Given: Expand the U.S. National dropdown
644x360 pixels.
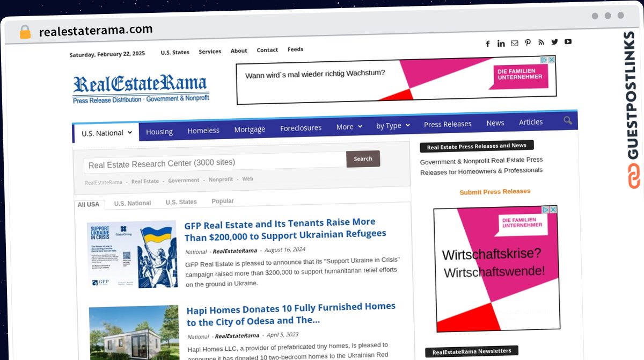Looking at the screenshot, I should (106, 133).
